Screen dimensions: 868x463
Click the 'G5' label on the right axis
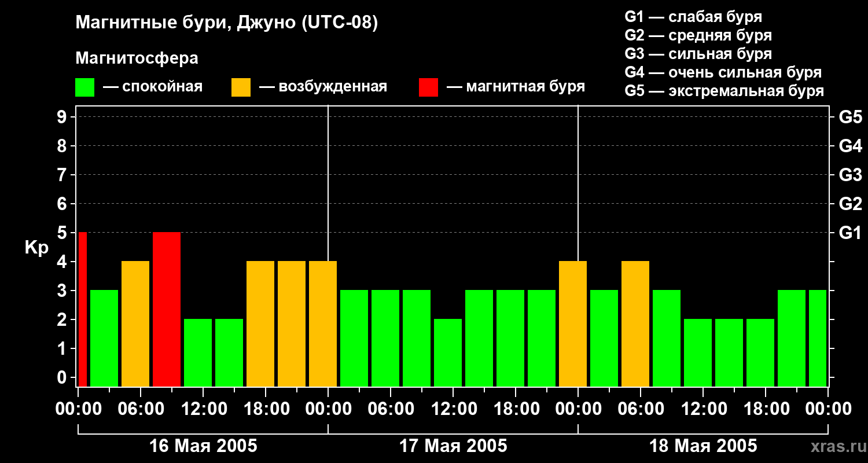[850, 117]
